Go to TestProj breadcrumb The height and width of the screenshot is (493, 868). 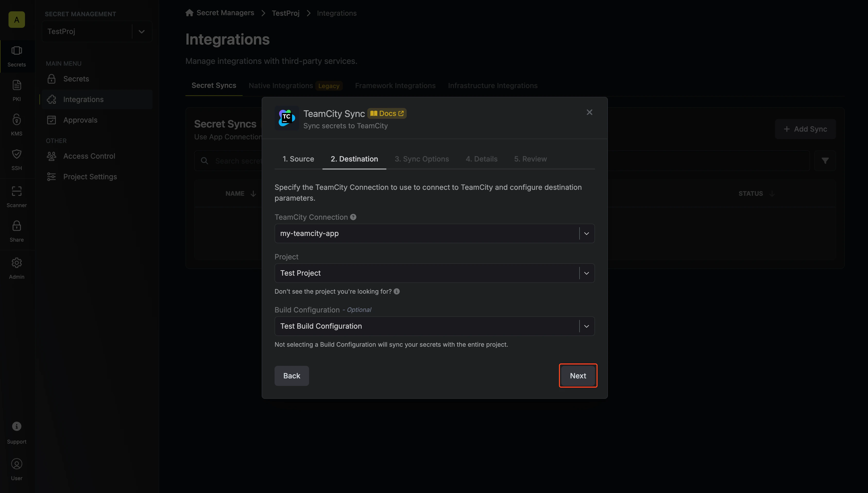[285, 13]
